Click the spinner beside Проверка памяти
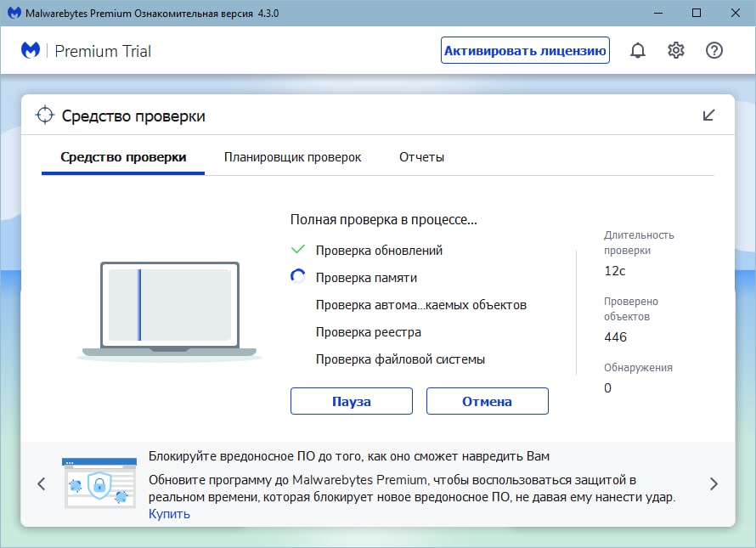Screen dimensions: 756x548 click(298, 276)
